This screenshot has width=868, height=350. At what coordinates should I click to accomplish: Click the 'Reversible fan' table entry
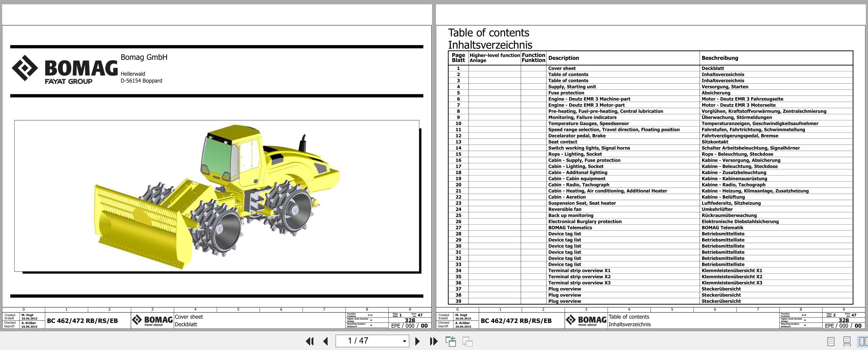click(x=564, y=209)
